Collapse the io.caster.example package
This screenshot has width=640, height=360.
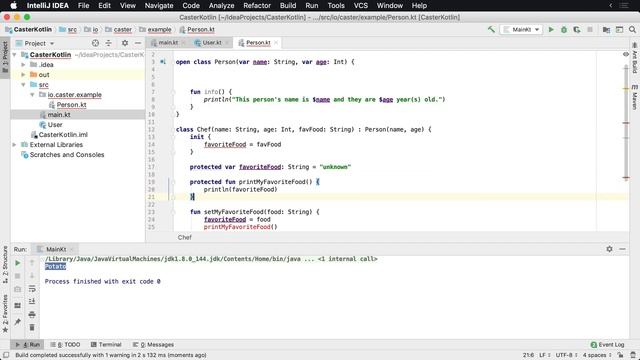coord(33,95)
